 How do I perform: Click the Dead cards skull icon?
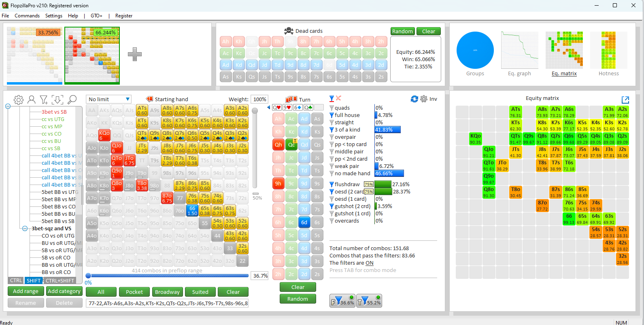(x=289, y=31)
